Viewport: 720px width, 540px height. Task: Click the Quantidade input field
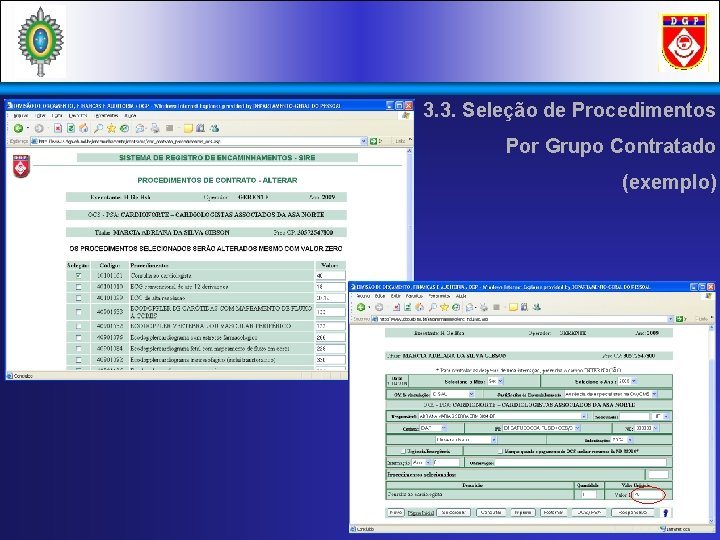(x=589, y=495)
